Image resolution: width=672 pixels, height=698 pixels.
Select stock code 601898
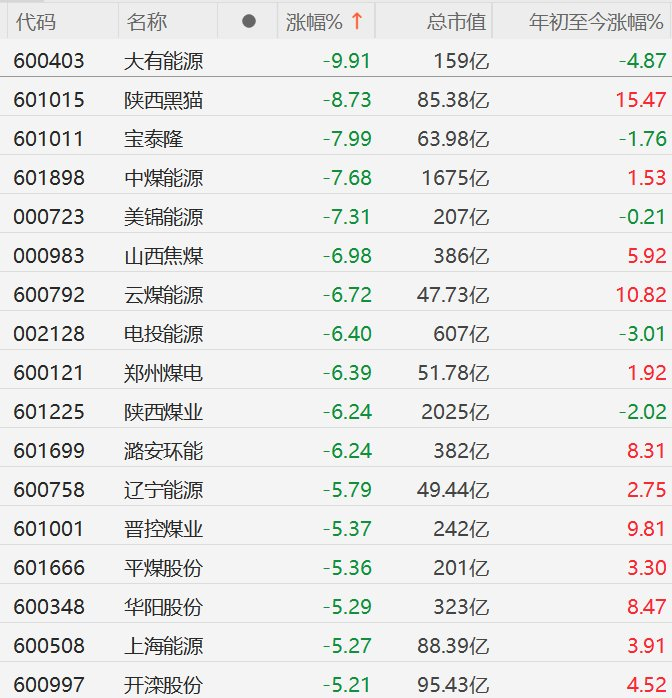coord(49,178)
